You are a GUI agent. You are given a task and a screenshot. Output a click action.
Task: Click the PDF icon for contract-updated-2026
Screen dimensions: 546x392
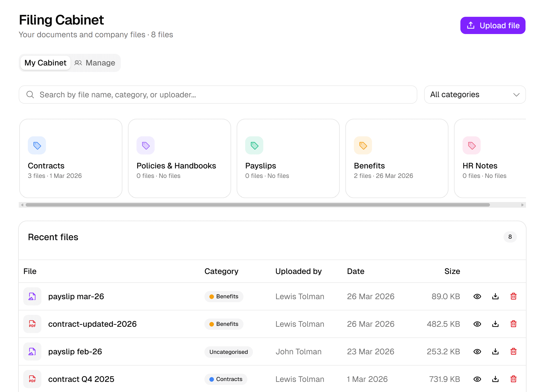(x=32, y=324)
